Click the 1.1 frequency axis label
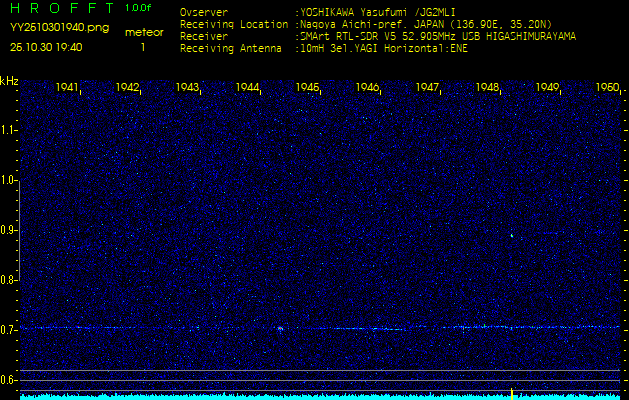Image resolution: width=629 pixels, height=400 pixels. (9, 130)
